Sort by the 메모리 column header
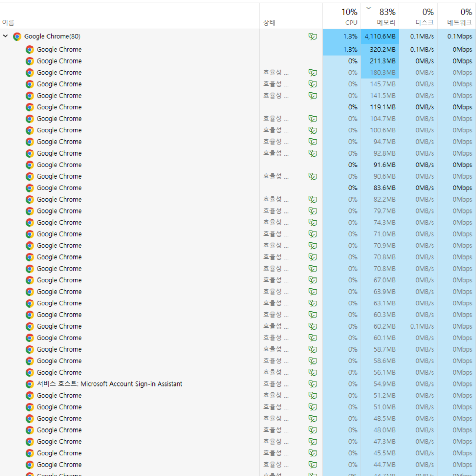Screen dimensions: 476x476 (386, 23)
